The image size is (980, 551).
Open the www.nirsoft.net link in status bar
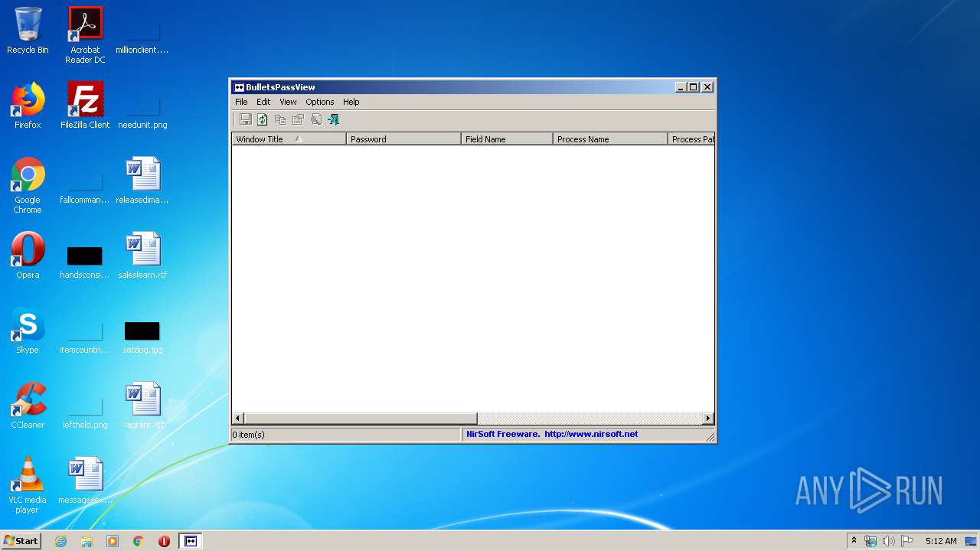[x=591, y=434]
